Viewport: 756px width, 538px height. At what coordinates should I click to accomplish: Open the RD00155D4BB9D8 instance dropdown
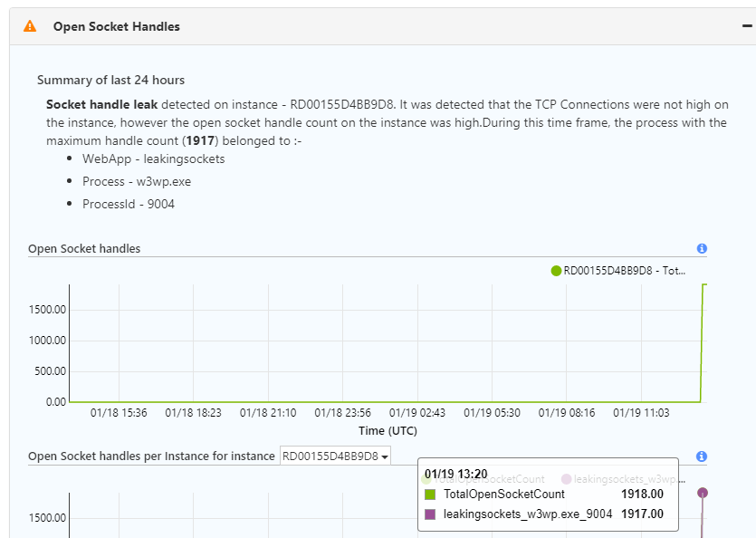(x=335, y=456)
